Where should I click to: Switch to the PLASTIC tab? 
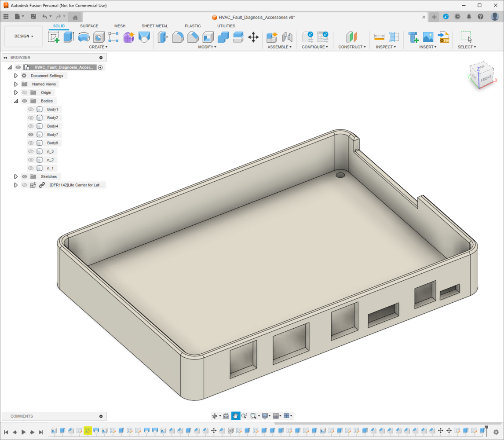(x=193, y=26)
